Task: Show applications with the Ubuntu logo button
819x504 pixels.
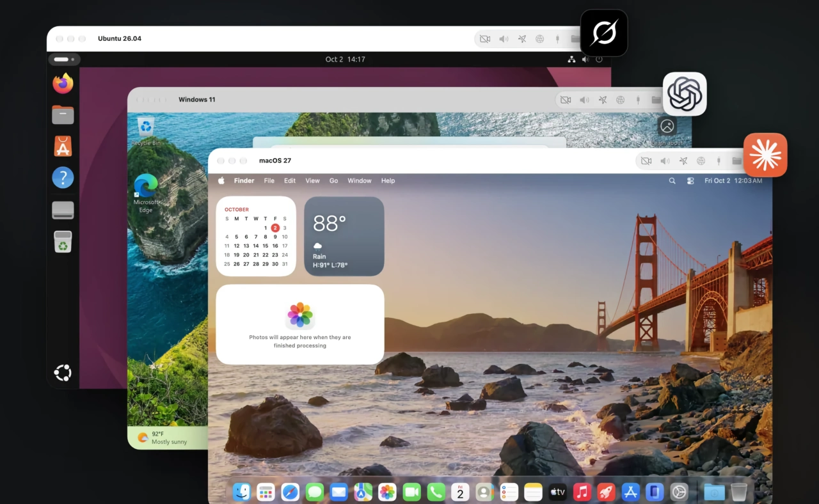Action: click(63, 372)
